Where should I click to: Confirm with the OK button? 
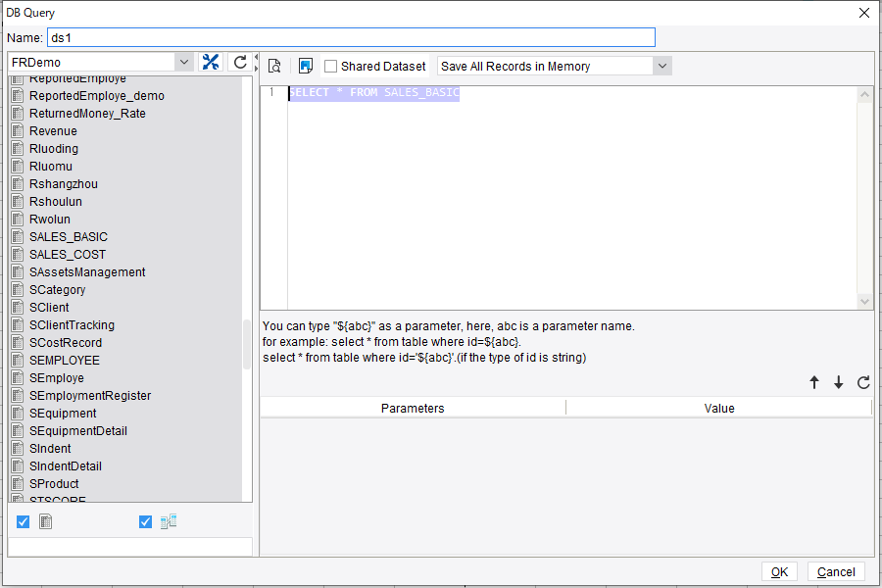pos(779,571)
